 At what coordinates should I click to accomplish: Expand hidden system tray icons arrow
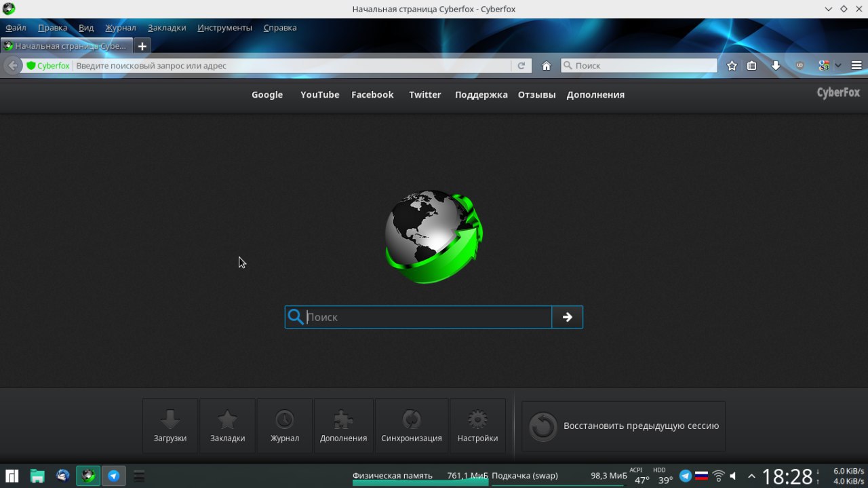[751, 476]
